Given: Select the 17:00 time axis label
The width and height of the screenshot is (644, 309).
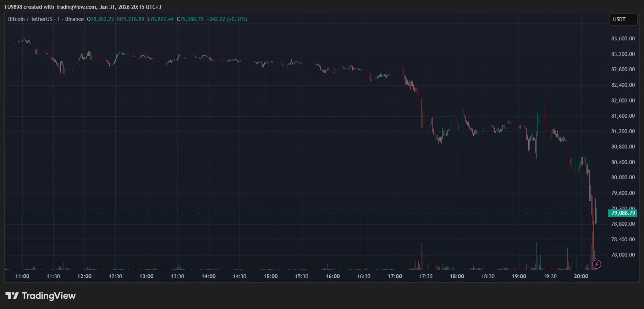Looking at the screenshot, I should [395, 276].
